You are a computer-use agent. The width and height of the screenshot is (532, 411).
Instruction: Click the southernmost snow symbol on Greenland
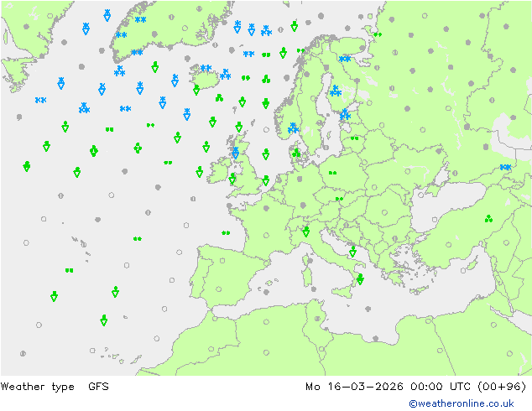[137, 52]
